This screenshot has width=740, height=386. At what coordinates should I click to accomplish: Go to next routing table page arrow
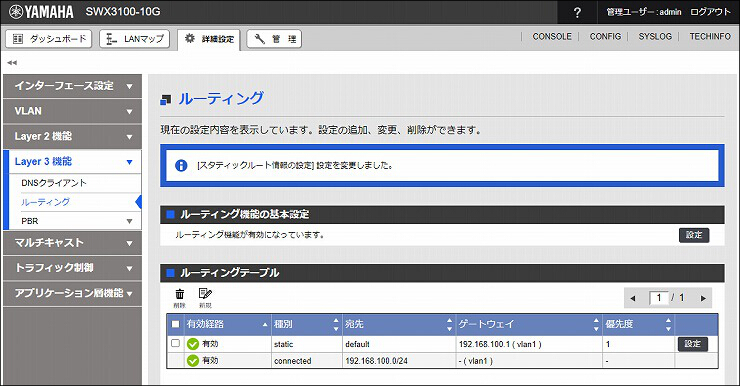pyautogui.click(x=703, y=298)
